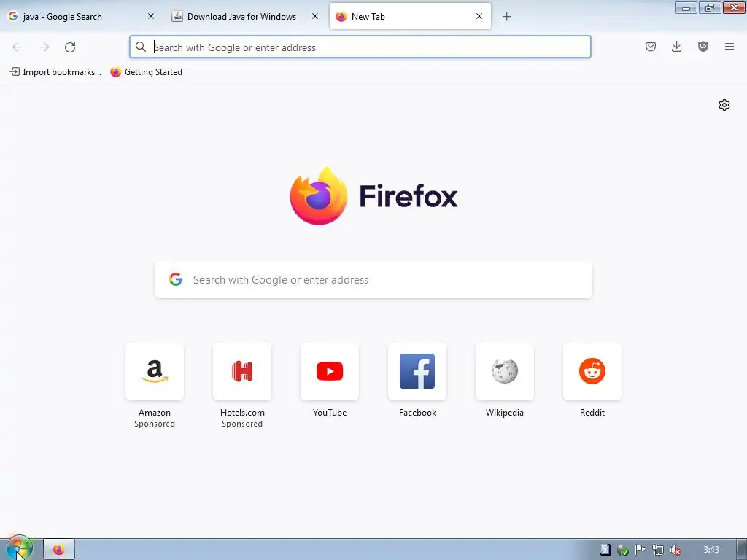
Task: Open the network tray icon
Action: [657, 550]
